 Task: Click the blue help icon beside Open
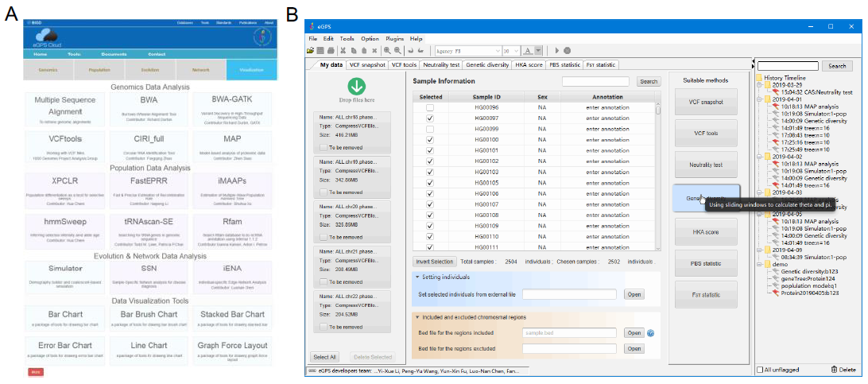pyautogui.click(x=650, y=333)
